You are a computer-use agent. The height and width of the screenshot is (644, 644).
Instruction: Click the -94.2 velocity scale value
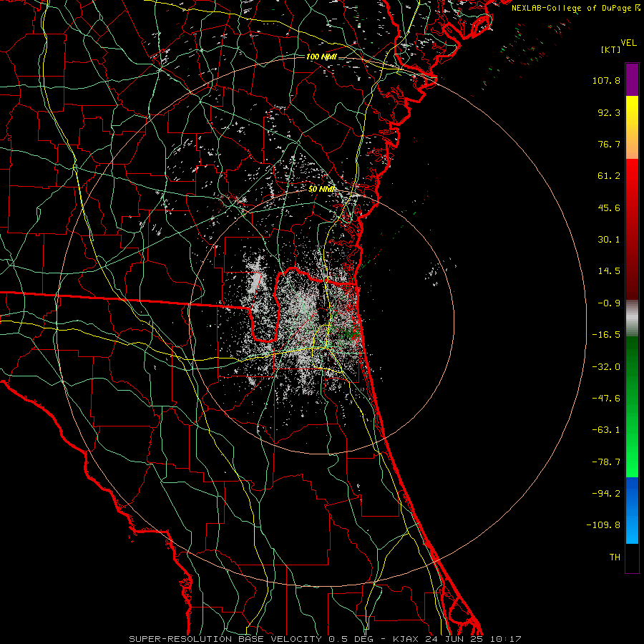(606, 493)
